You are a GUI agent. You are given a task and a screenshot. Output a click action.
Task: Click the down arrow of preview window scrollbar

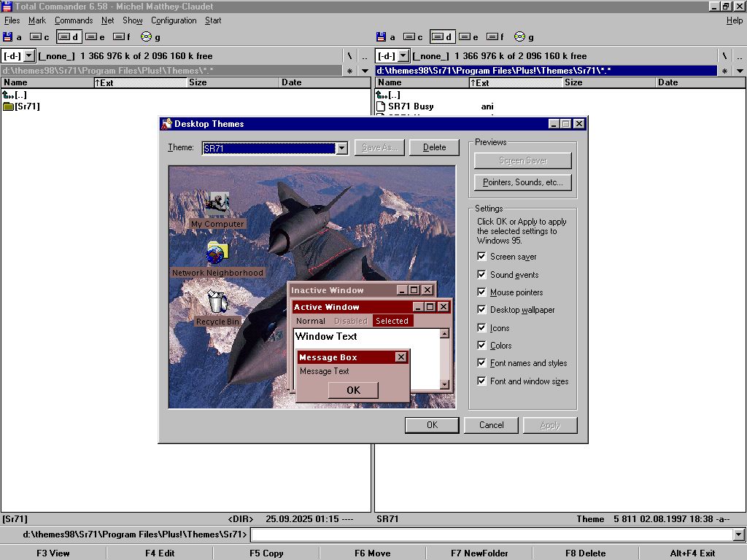(x=444, y=385)
